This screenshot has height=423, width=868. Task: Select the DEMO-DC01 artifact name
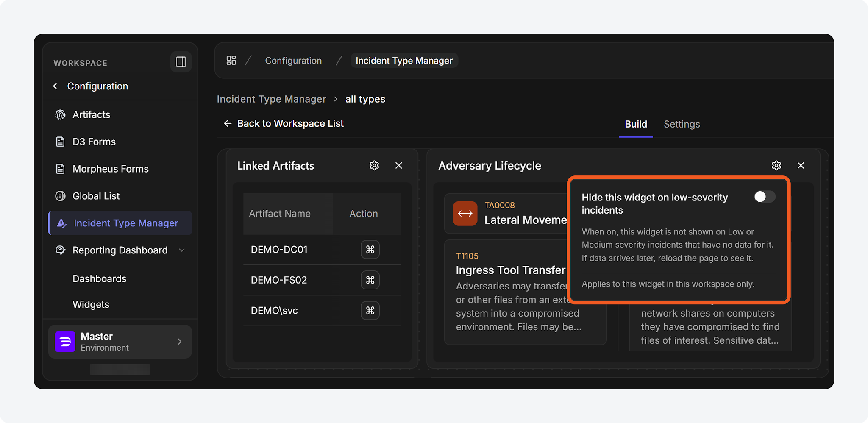[x=279, y=250]
